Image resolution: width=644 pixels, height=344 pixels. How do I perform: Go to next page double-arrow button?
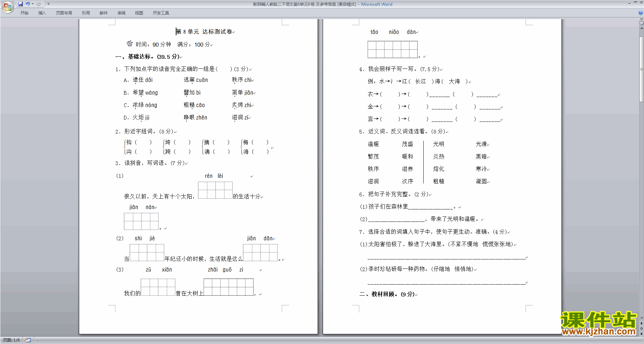tap(642, 334)
